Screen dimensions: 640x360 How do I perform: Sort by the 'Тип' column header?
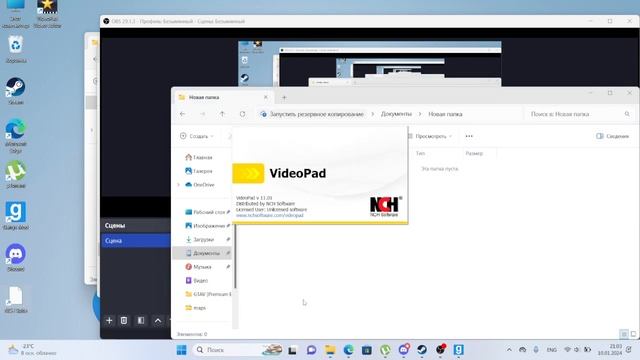(420, 153)
